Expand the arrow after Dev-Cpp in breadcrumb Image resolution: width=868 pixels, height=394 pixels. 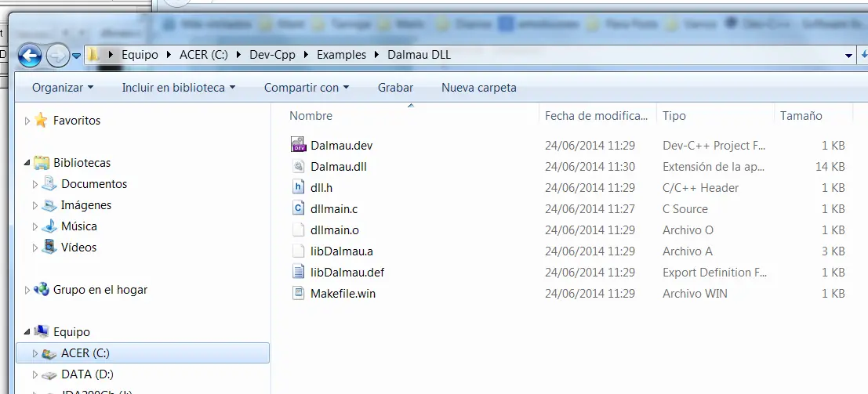pos(306,55)
